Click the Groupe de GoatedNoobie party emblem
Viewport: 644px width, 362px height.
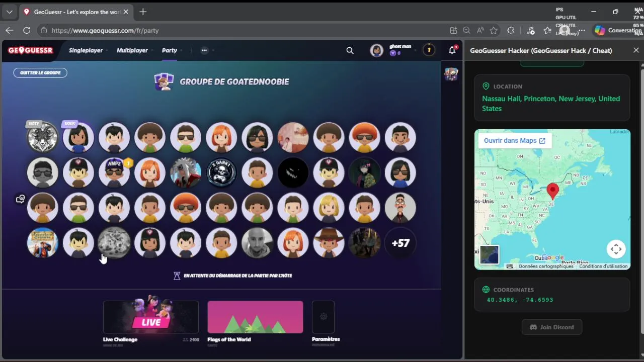(x=164, y=81)
